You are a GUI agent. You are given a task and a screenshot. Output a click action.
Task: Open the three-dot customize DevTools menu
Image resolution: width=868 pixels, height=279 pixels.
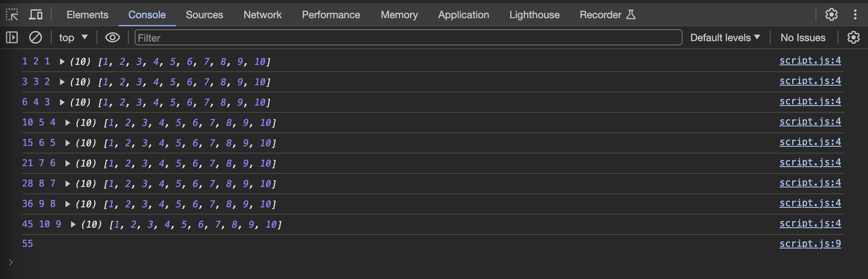pos(855,15)
